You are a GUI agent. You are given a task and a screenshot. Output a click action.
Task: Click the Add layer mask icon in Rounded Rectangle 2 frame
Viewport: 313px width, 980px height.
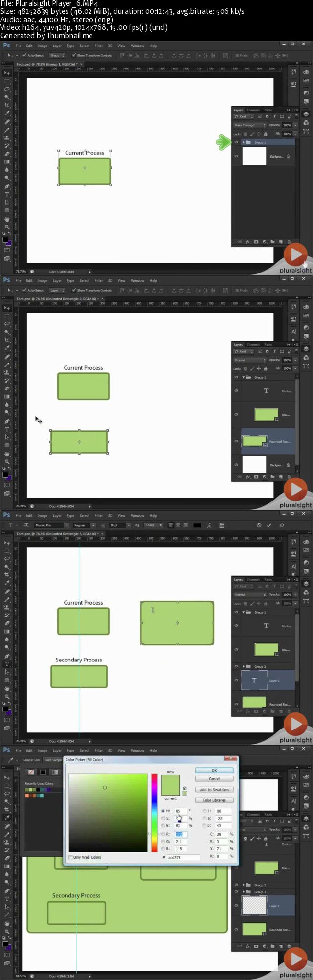pos(256,477)
